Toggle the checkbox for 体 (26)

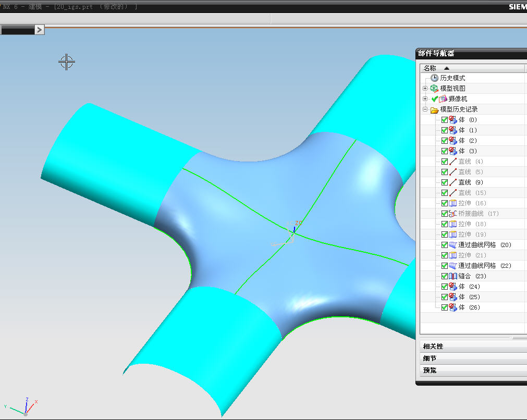click(x=444, y=307)
